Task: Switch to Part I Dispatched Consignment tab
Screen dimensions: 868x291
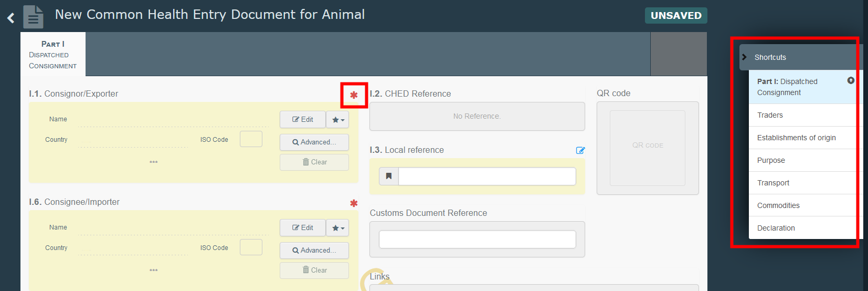Action: pos(53,55)
